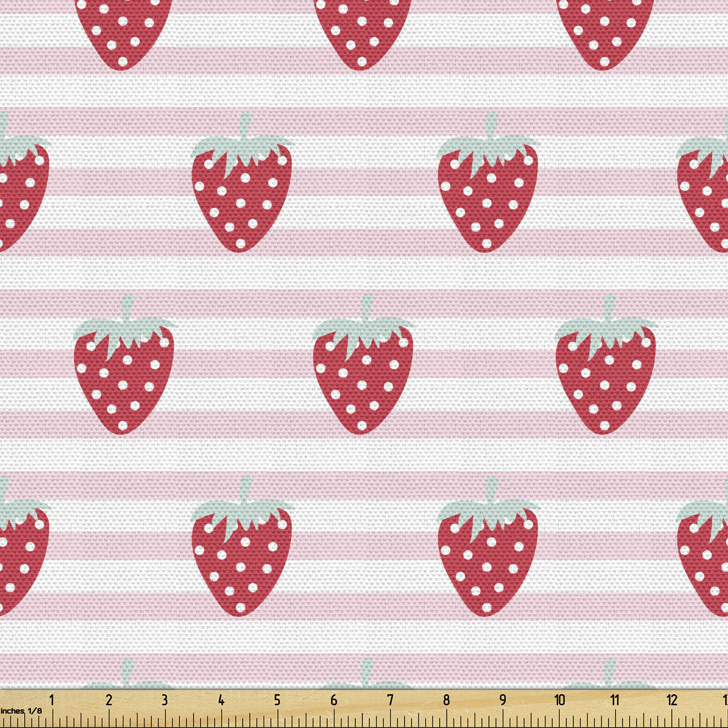Image resolution: width=728 pixels, height=728 pixels.
Task: Click the ruler mark numbered 5
Action: (277, 700)
